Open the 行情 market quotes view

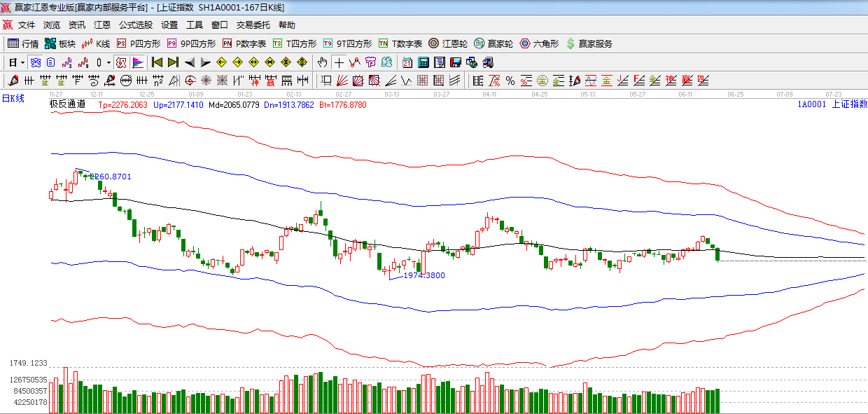[x=23, y=43]
